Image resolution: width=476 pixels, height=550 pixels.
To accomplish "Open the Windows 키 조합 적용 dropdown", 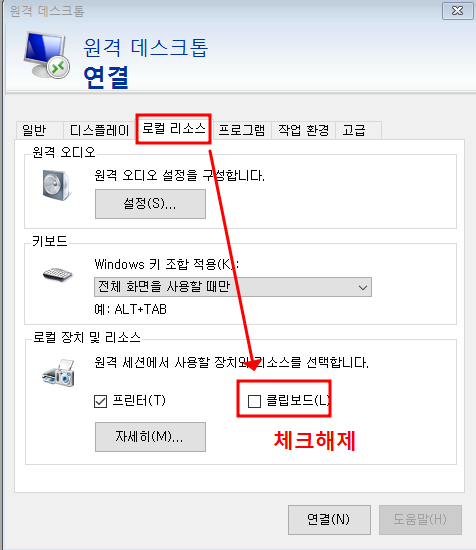I will coord(233,287).
